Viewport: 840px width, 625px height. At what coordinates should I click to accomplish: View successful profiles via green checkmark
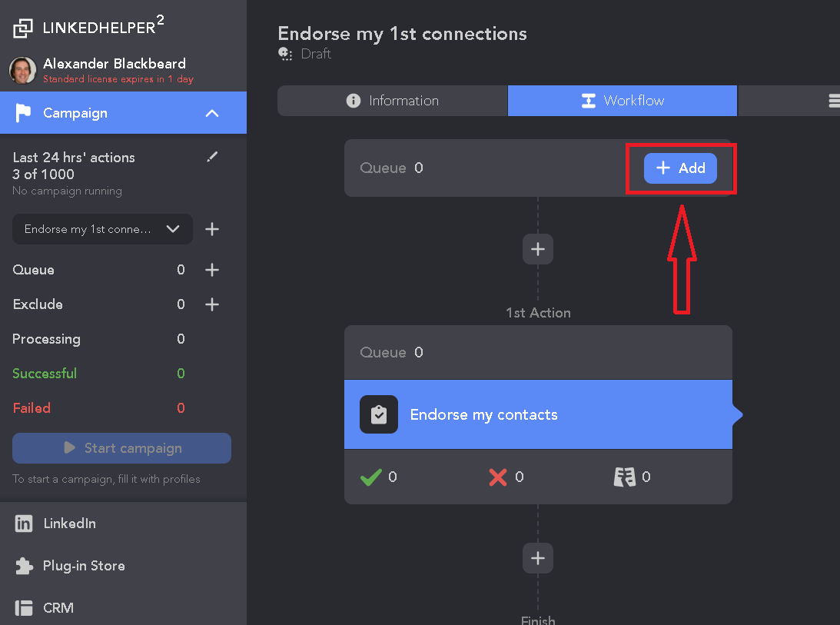tap(371, 477)
